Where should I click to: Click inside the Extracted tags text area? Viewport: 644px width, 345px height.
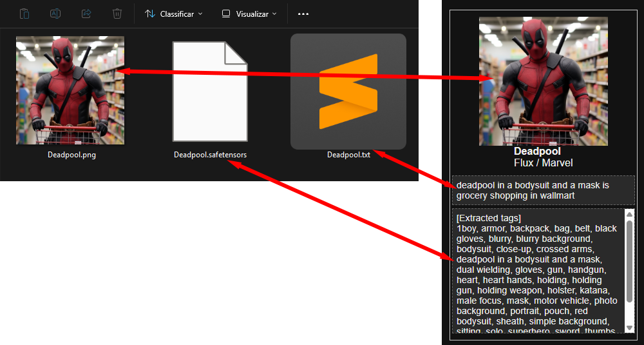coord(538,271)
